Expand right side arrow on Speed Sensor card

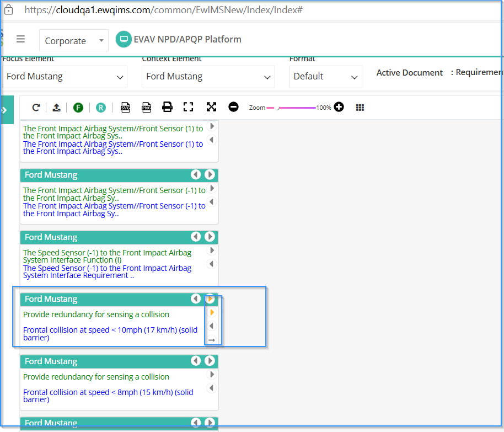click(212, 250)
